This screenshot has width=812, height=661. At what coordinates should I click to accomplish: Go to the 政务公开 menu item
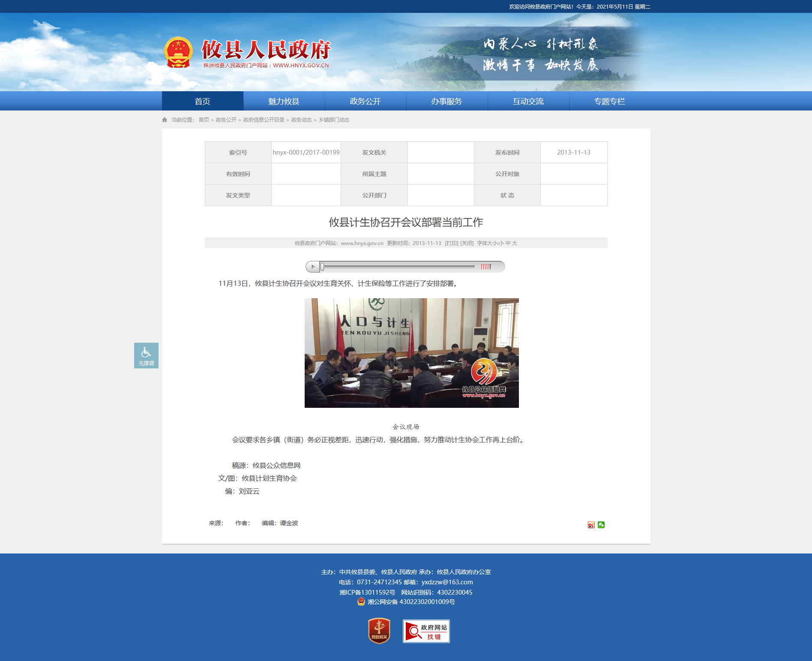(x=365, y=101)
